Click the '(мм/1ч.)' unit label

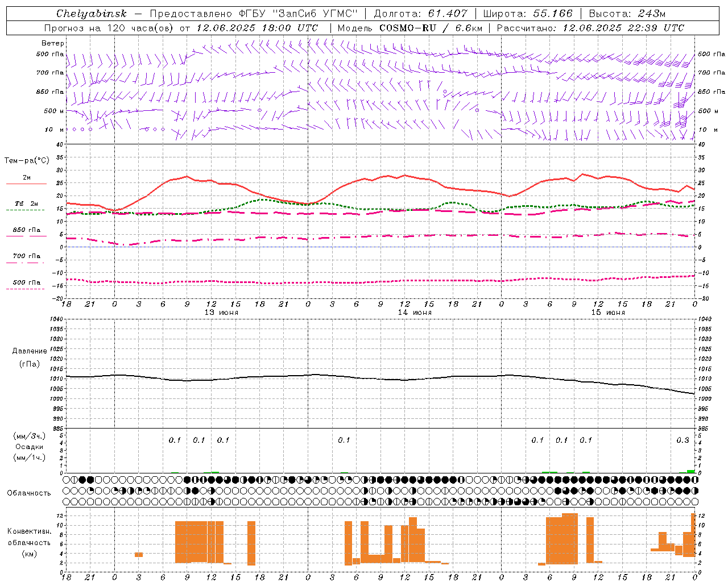[30, 458]
